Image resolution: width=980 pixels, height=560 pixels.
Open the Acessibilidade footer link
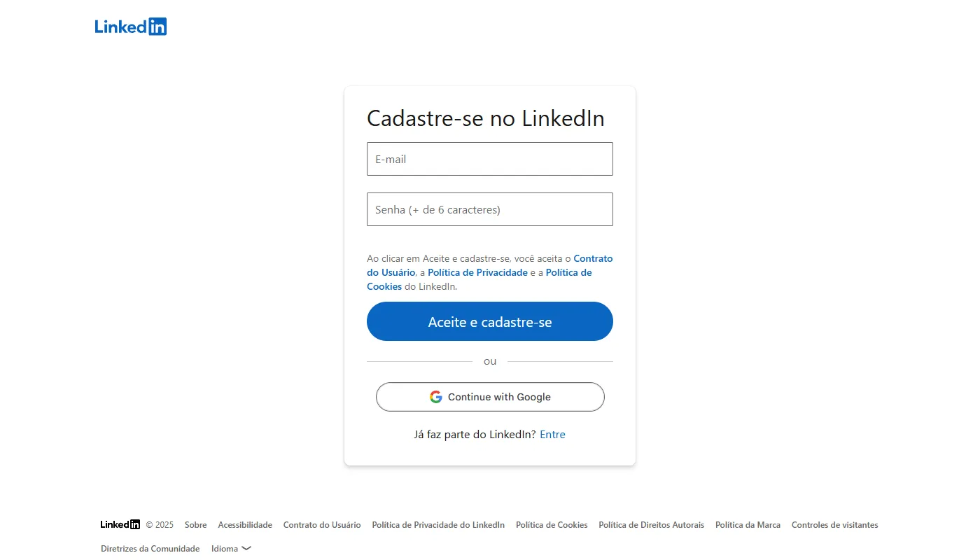(x=245, y=525)
